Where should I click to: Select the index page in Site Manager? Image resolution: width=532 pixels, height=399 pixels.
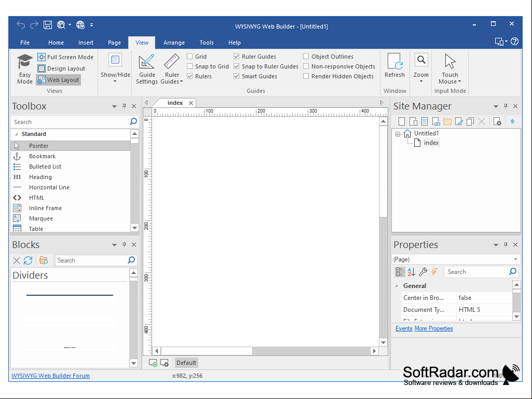(x=431, y=143)
